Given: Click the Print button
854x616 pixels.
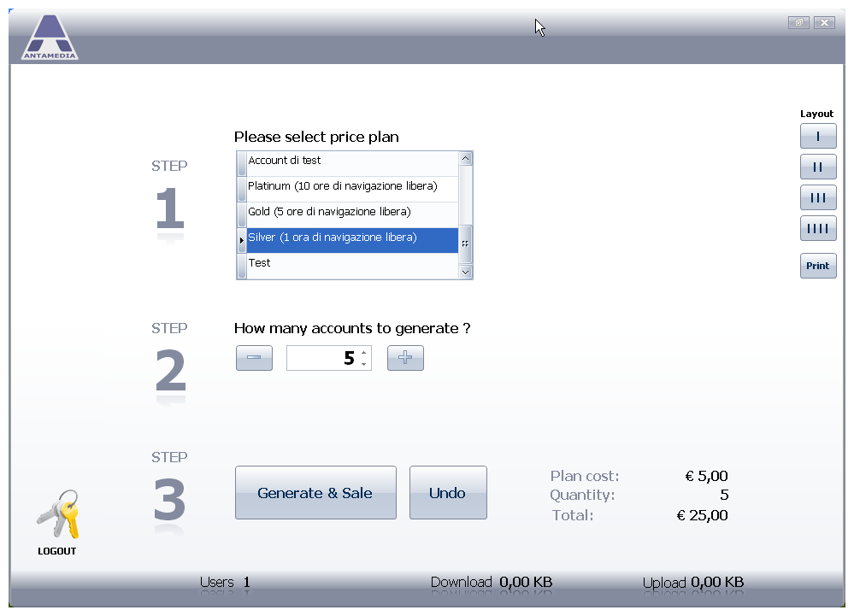Looking at the screenshot, I should pyautogui.click(x=818, y=266).
